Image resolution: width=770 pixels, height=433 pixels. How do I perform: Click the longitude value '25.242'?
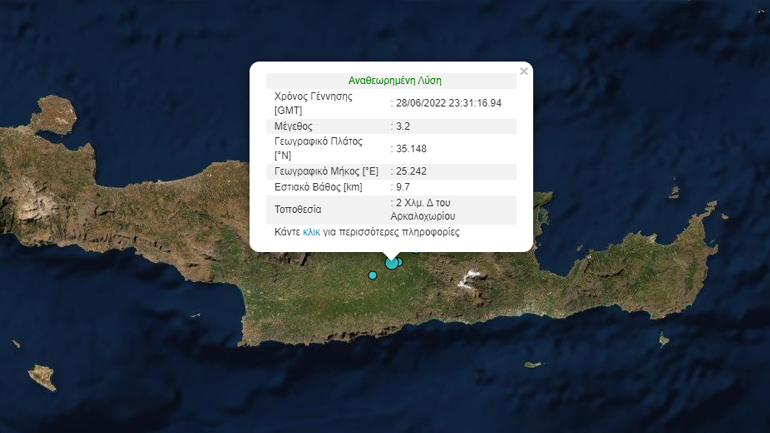pyautogui.click(x=411, y=171)
